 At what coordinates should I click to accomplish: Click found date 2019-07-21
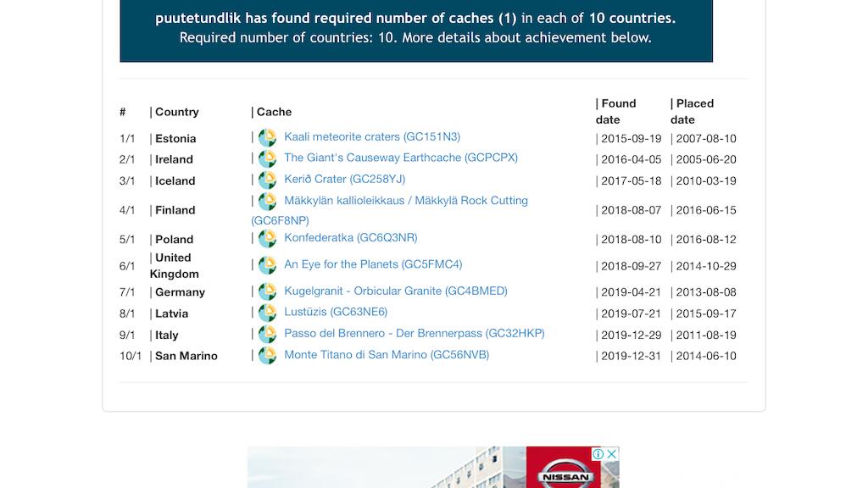[x=631, y=313]
